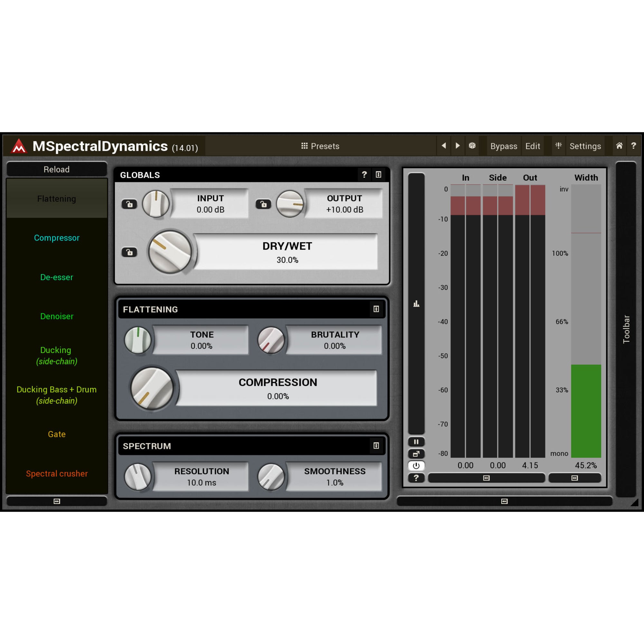The height and width of the screenshot is (644, 644).
Task: Collapse the In/Side/Out meters section
Action: (x=486, y=478)
